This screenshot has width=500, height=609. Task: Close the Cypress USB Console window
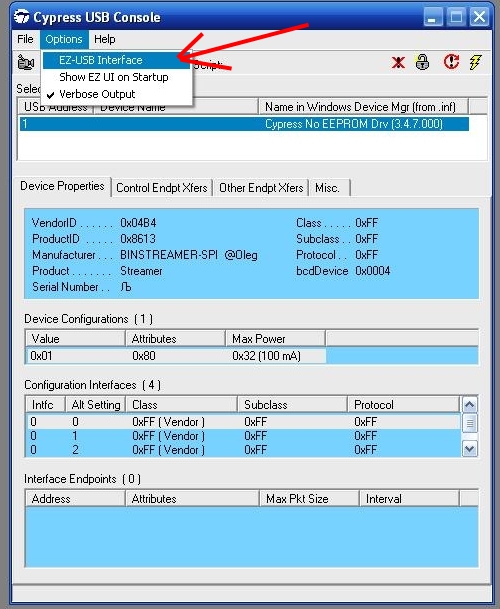point(479,17)
